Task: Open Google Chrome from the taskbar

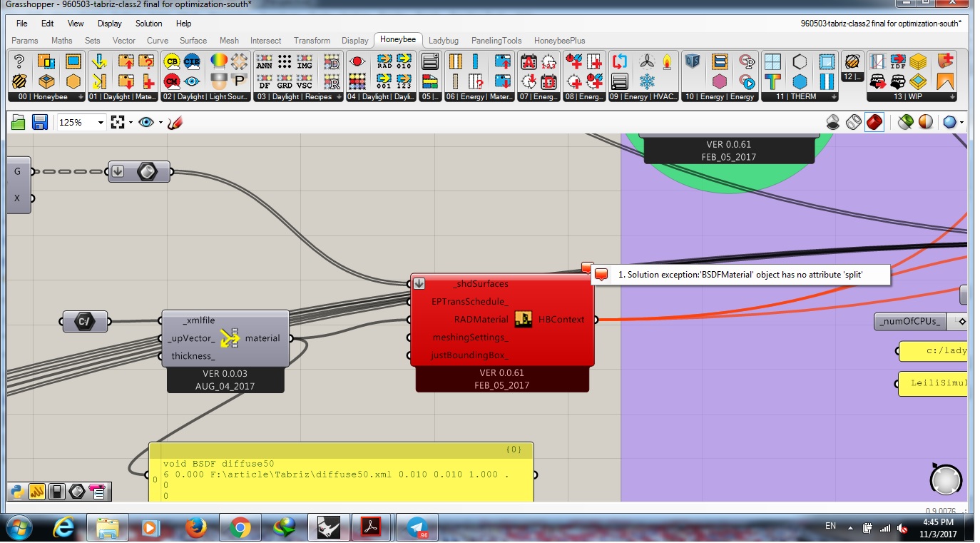Action: [x=240, y=528]
